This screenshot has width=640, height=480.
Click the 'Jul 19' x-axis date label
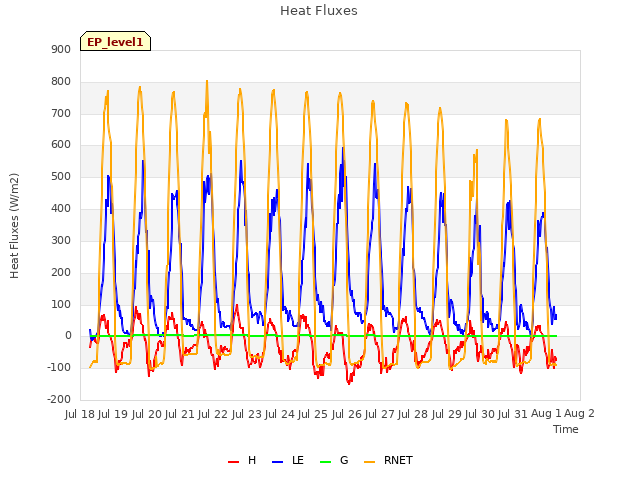[113, 414]
